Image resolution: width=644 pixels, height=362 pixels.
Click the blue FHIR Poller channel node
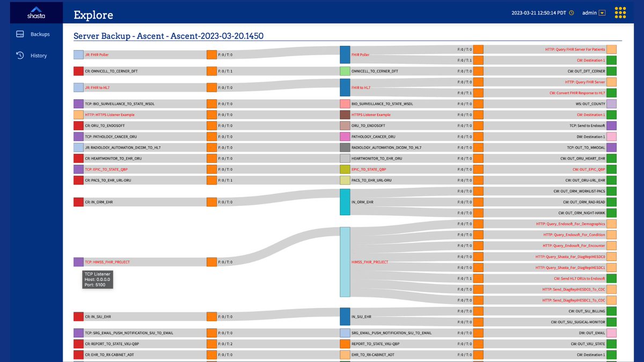coord(345,55)
